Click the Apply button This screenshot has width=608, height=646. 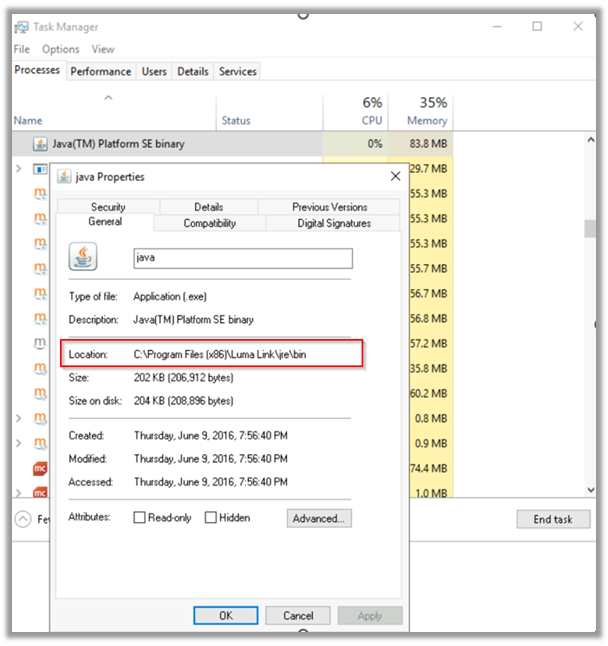tap(370, 616)
